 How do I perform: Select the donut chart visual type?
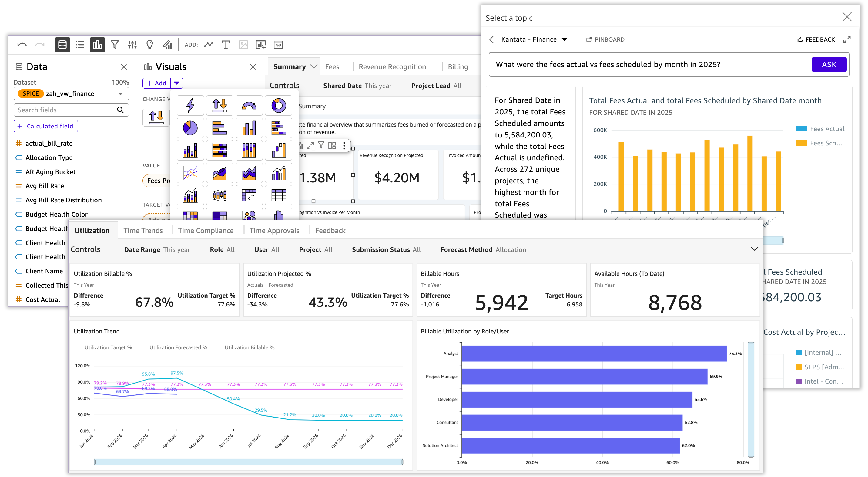279,105
